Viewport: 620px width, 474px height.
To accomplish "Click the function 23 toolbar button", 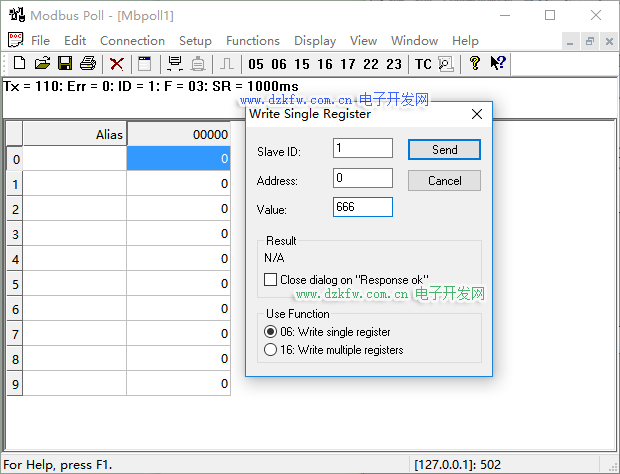I will point(394,64).
